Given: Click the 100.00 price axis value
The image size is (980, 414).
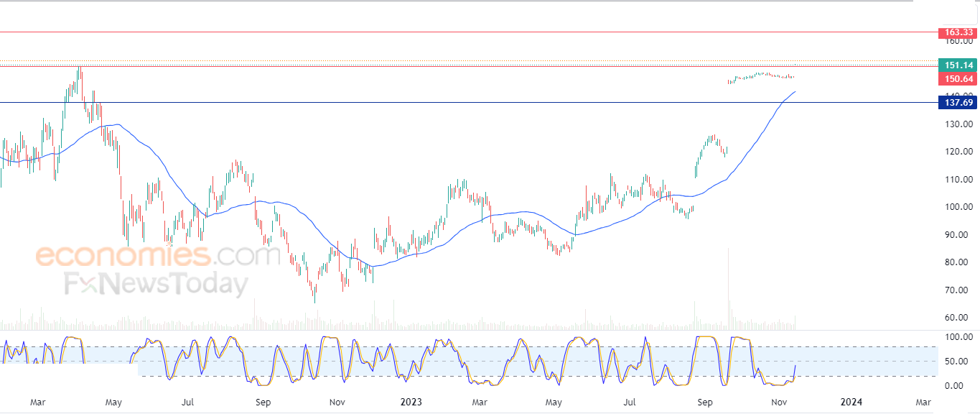Looking at the screenshot, I should pos(959,207).
